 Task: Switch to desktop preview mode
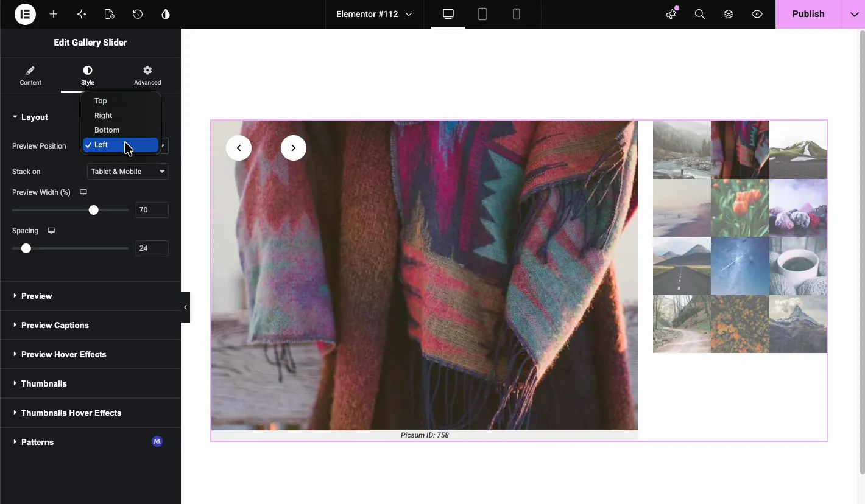click(448, 14)
